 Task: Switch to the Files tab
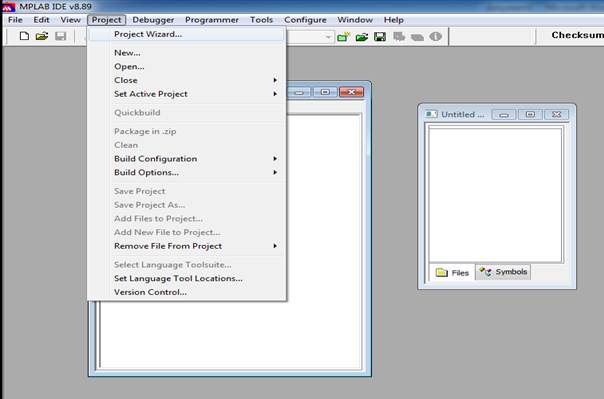pyautogui.click(x=452, y=273)
